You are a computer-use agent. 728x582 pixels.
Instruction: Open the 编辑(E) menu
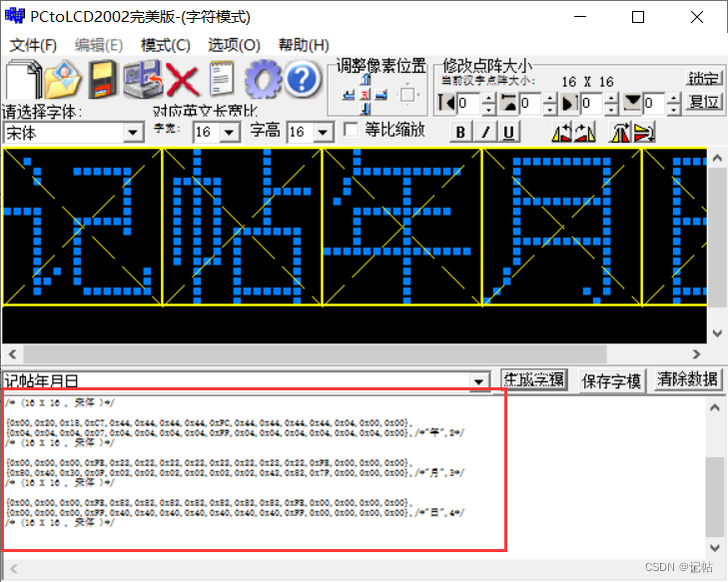tap(99, 45)
